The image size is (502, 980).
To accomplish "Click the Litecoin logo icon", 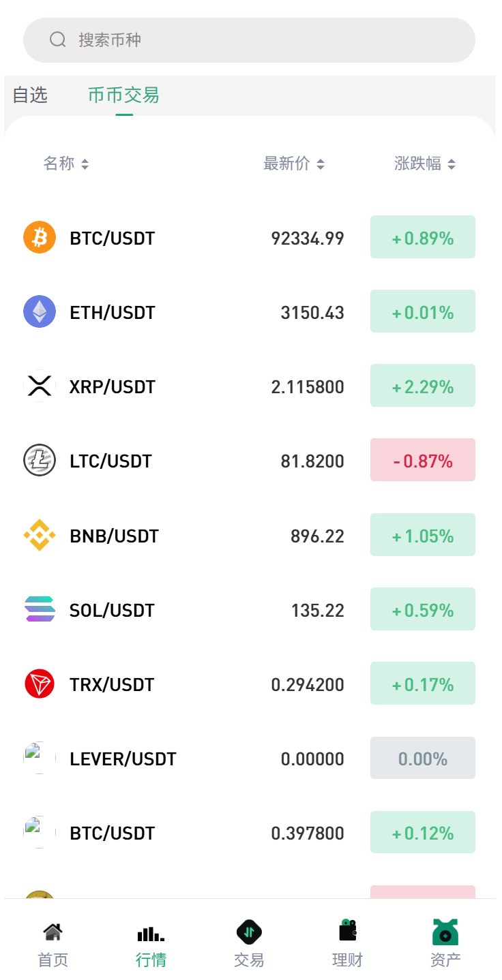I will [40, 461].
